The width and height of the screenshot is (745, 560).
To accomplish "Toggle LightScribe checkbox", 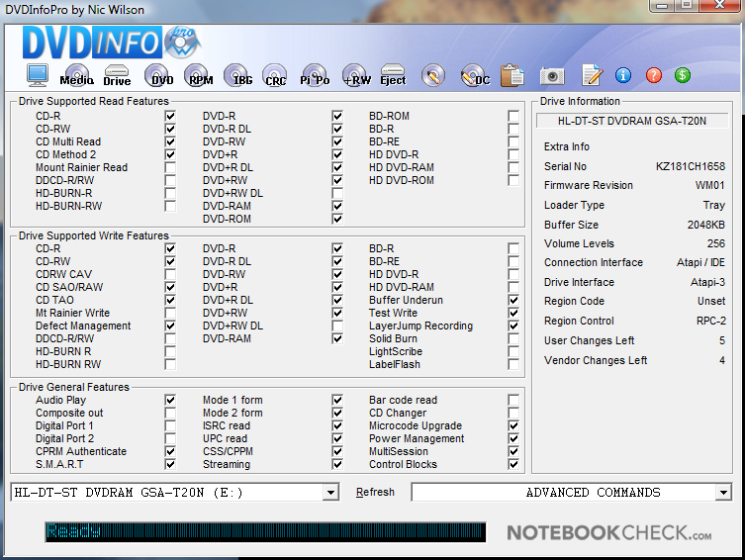I will [513, 351].
